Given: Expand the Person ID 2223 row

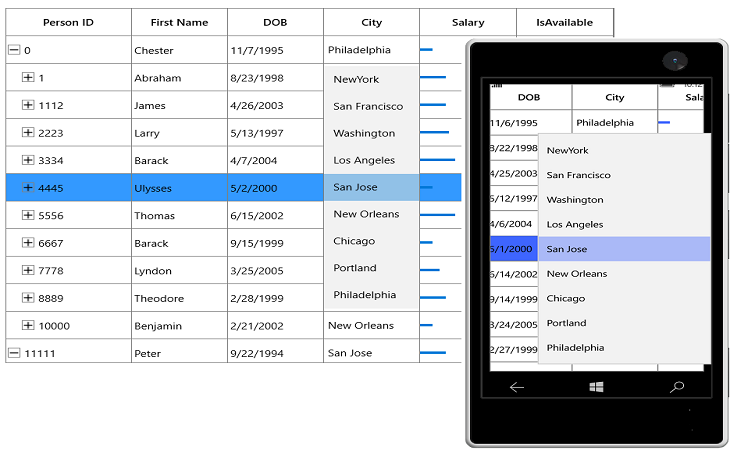Looking at the screenshot, I should tap(28, 133).
